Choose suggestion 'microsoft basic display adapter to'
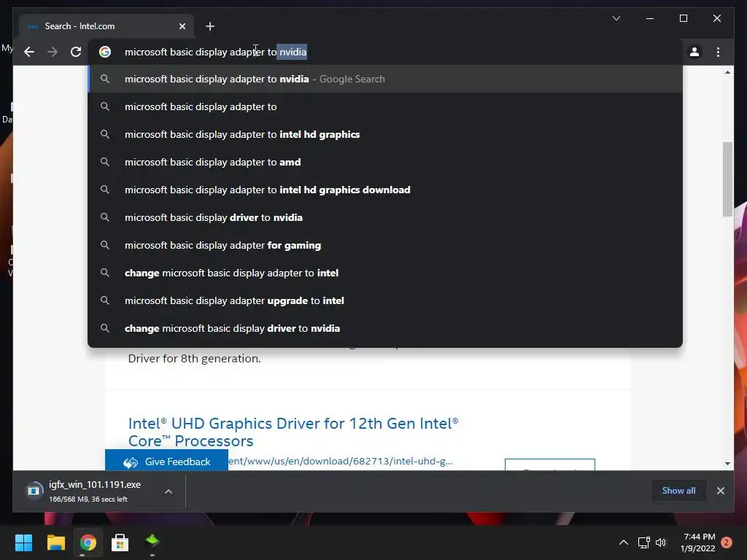This screenshot has width=747, height=560. [385, 106]
